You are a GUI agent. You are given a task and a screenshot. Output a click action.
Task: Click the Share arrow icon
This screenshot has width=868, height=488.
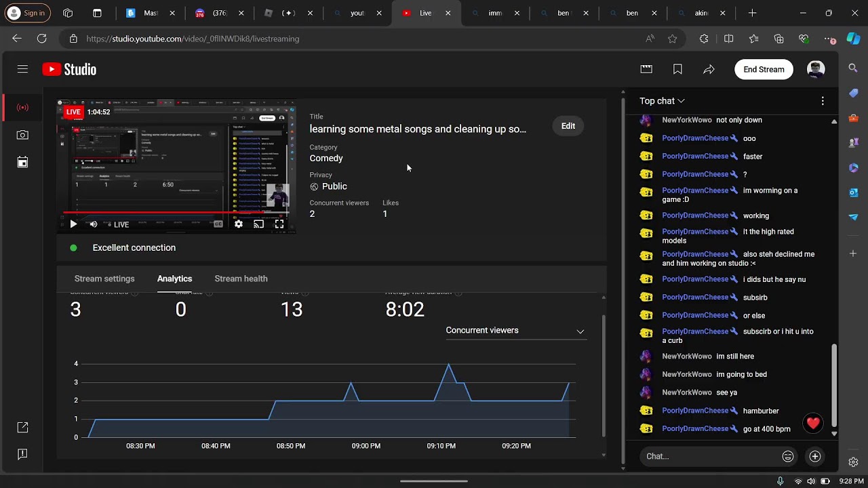(709, 69)
